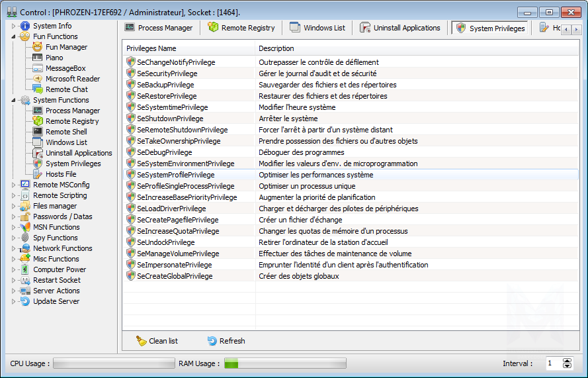Open the Spy Functions icon
The width and height of the screenshot is (588, 378).
click(x=25, y=238)
